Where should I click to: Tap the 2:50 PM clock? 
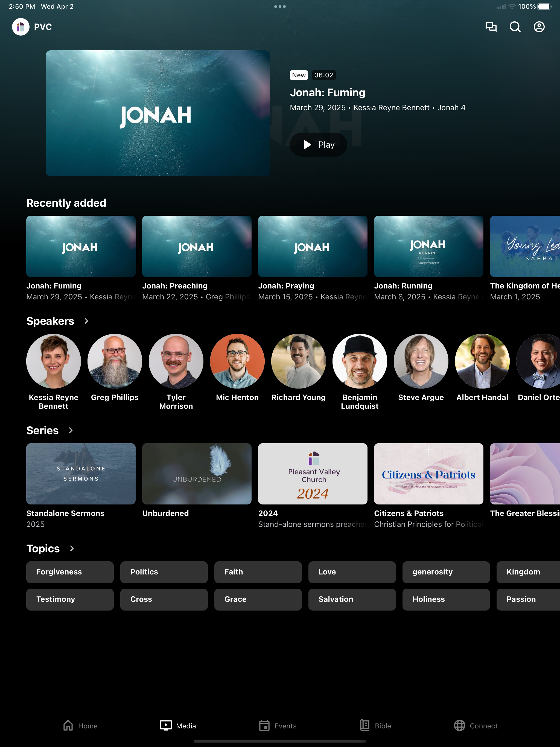click(22, 6)
